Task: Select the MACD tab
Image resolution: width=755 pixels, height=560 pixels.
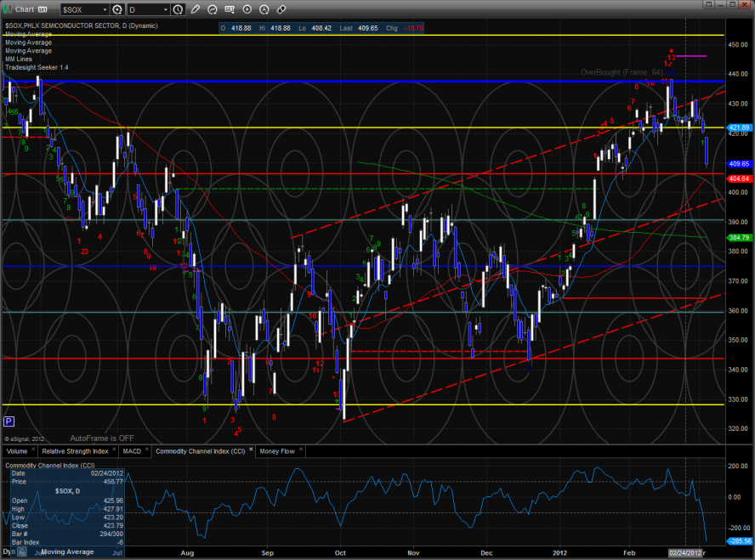Action: point(131,451)
